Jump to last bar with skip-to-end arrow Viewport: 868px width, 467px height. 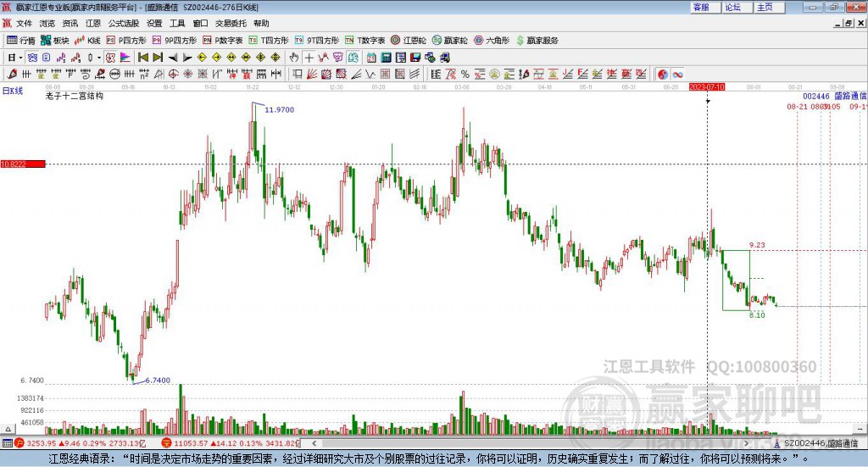pos(158,58)
